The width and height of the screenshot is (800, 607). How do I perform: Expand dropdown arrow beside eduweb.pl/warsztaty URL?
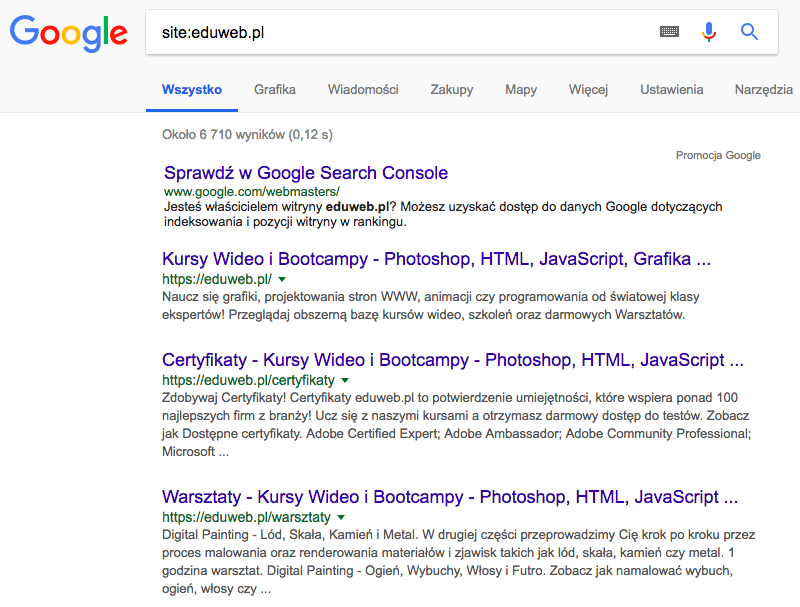pos(341,517)
